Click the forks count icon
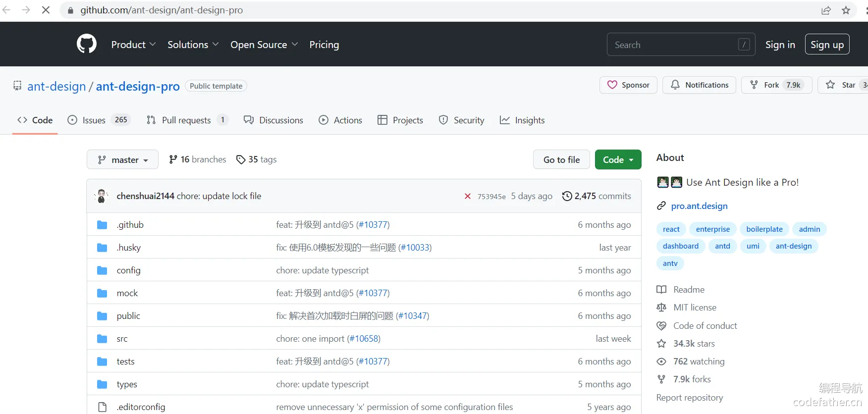Viewport: 868px width, 414px height. pyautogui.click(x=661, y=379)
